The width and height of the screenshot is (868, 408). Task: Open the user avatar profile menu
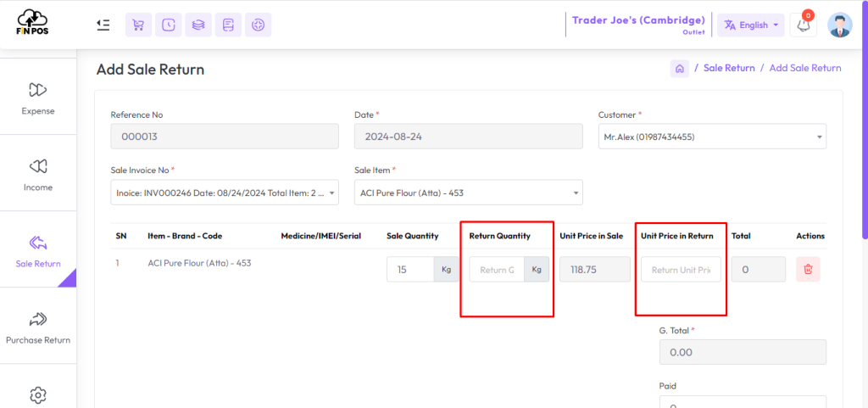point(840,25)
